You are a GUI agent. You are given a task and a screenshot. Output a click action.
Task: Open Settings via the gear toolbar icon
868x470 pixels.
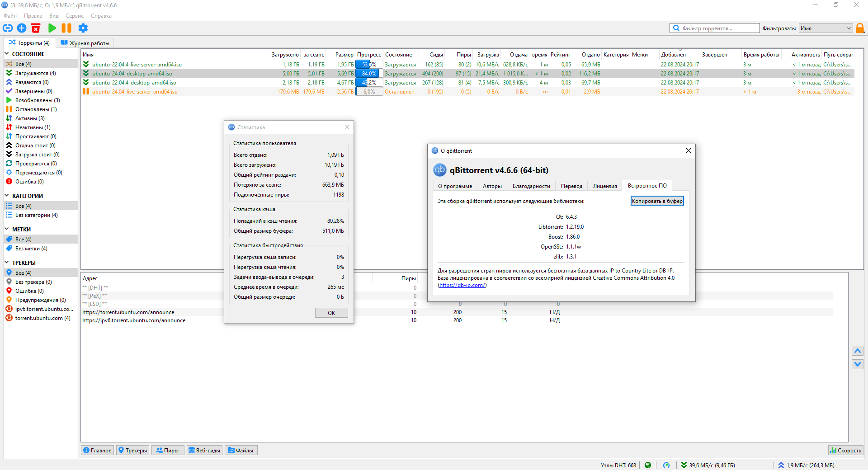tap(83, 28)
